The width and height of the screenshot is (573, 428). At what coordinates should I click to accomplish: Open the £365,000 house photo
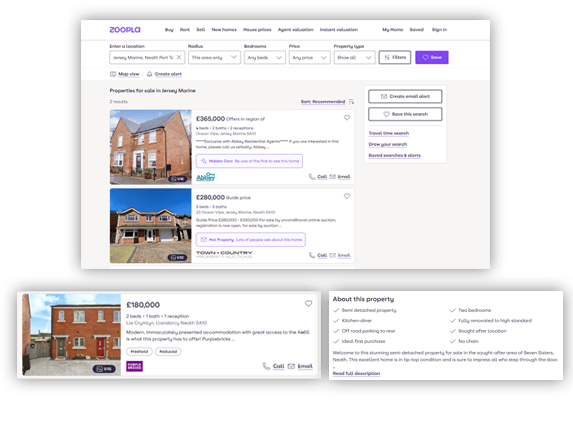pyautogui.click(x=151, y=147)
